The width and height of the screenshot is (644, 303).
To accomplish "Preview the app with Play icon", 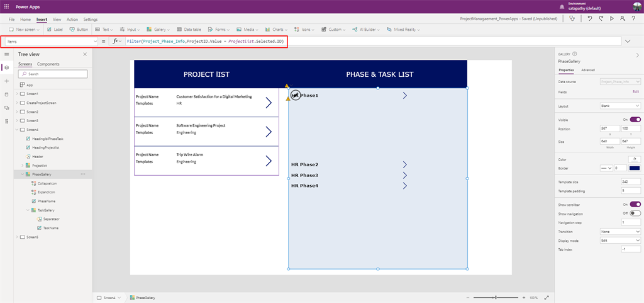I will click(612, 20).
